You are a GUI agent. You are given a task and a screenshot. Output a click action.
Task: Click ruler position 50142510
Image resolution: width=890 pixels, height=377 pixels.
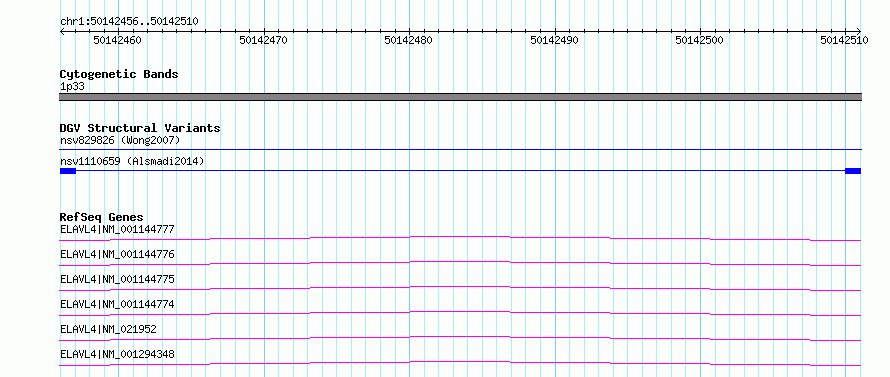coord(844,40)
